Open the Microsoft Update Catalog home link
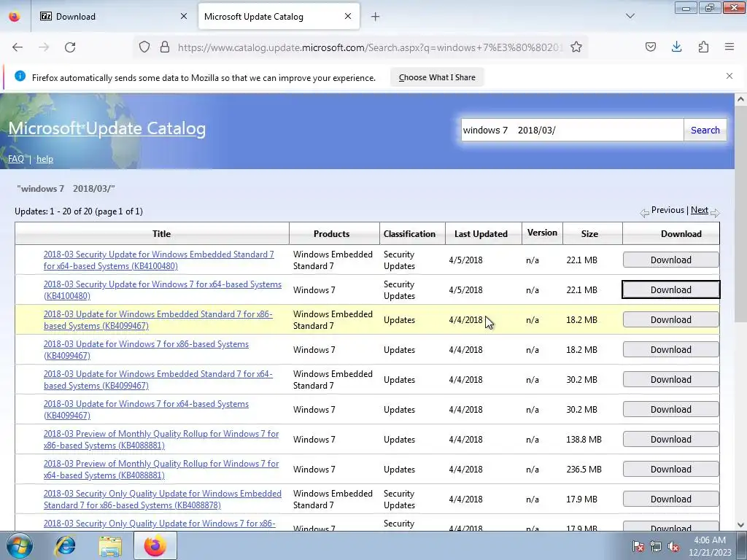This screenshot has width=747, height=560. pyautogui.click(x=107, y=128)
